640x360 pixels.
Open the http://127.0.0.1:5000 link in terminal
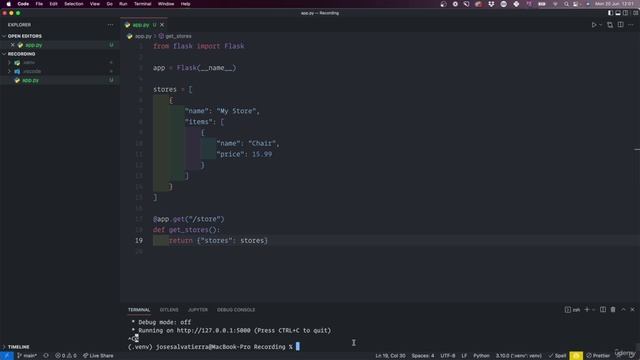click(x=213, y=331)
